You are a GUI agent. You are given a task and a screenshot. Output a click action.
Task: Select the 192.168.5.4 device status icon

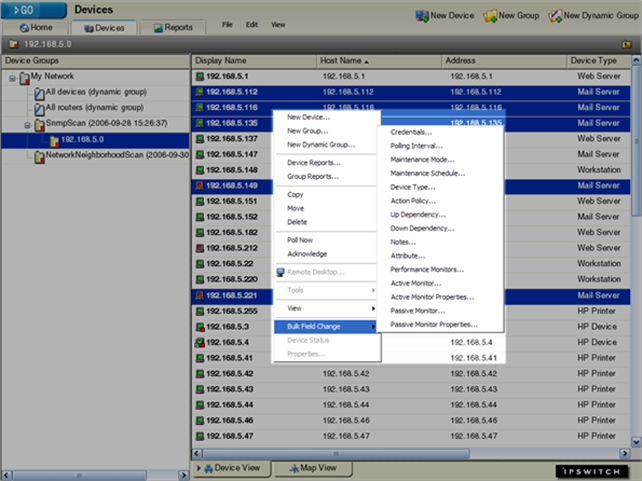pos(199,343)
